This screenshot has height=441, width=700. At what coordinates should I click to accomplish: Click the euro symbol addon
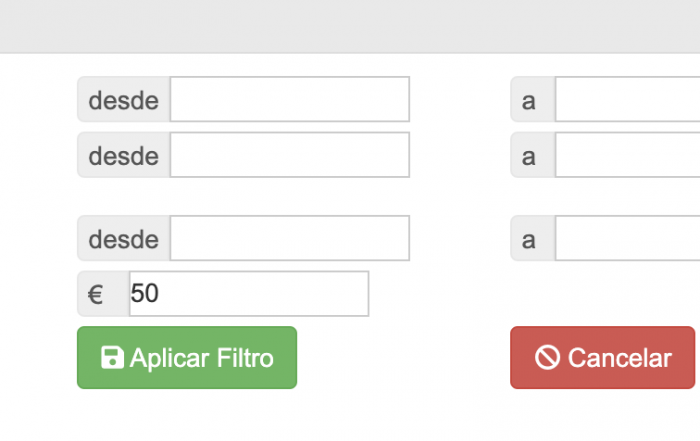click(x=103, y=294)
